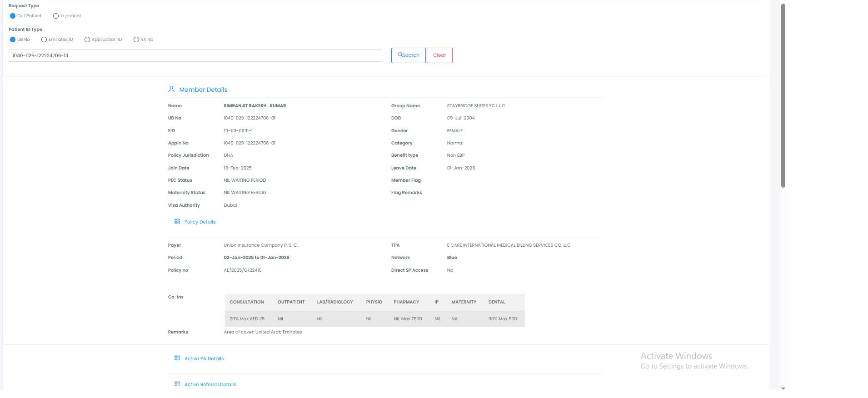868x398 pixels.
Task: Click the Gender value FEMALE
Action: [x=455, y=131]
